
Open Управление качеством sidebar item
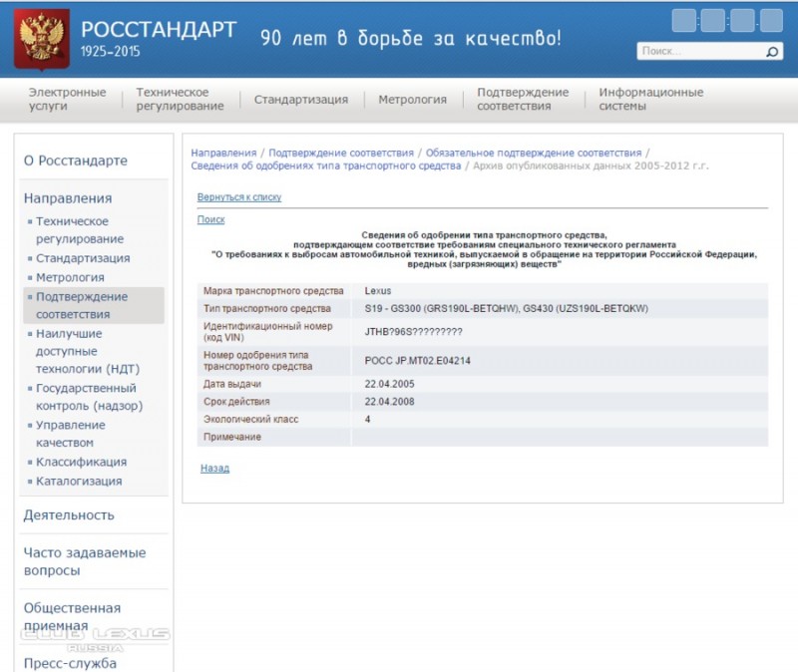click(70, 434)
